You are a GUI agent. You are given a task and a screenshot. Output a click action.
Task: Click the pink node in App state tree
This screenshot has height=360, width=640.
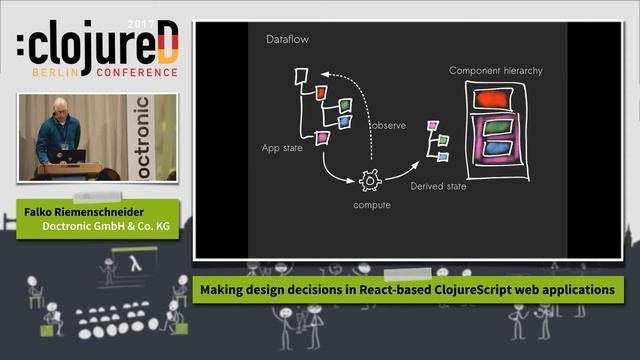pos(322,138)
